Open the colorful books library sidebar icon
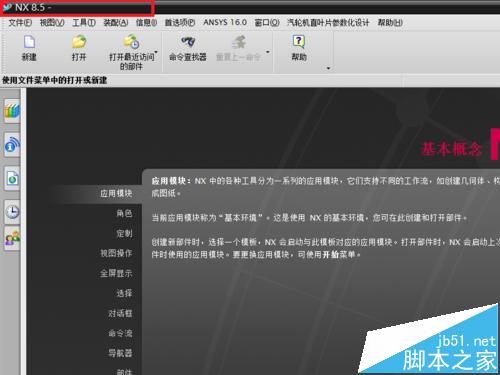The image size is (500, 375). [x=12, y=111]
